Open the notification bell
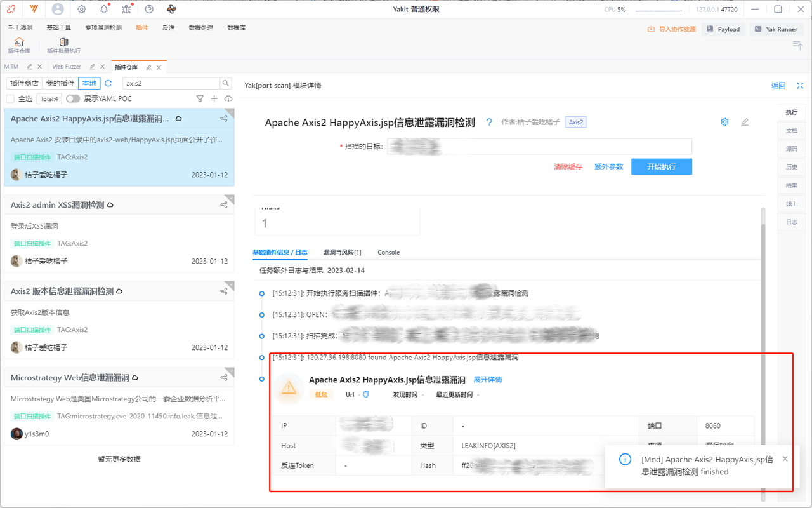Viewport: 812px width, 508px height. coord(104,10)
